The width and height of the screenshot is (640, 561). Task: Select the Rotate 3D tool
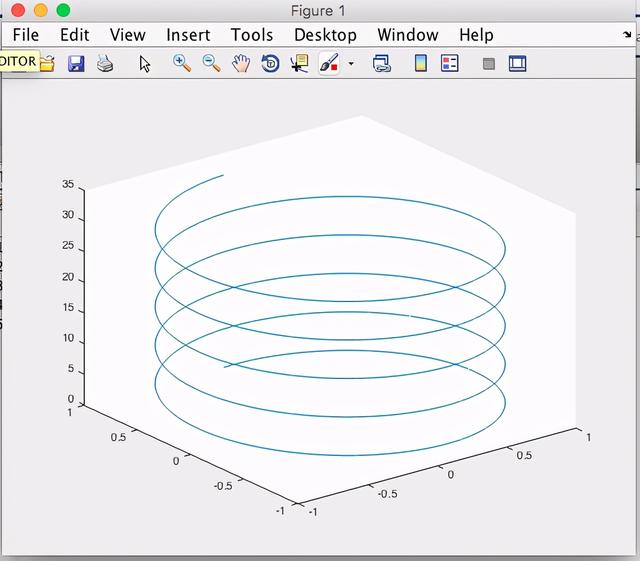270,64
